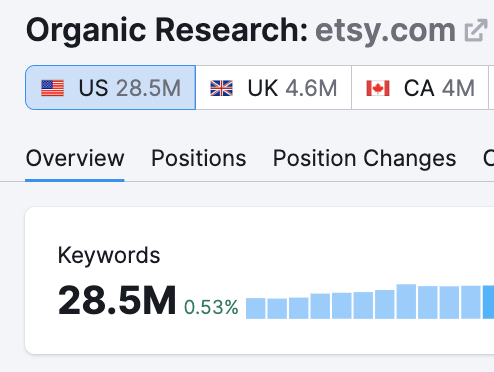Select the US 28.5M database
The height and width of the screenshot is (372, 494).
pyautogui.click(x=110, y=88)
